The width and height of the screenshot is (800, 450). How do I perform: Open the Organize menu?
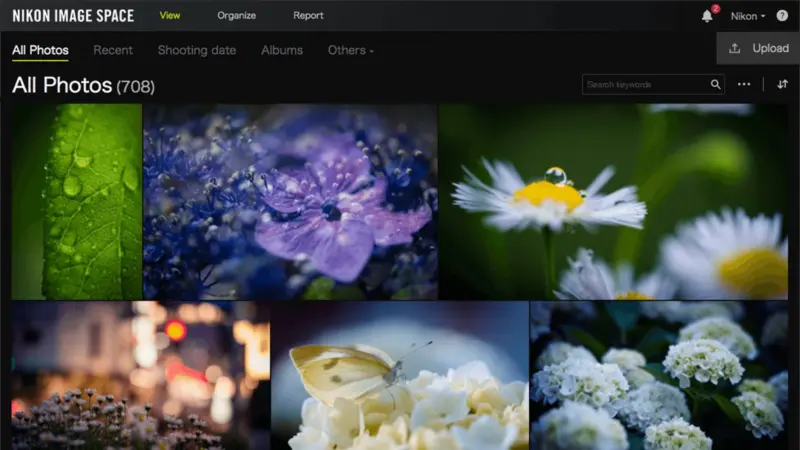(x=237, y=15)
